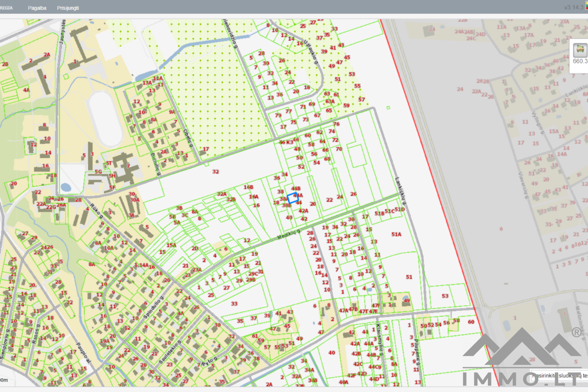Screen dimensions: 588x392
Task: Click the Obelų g. street label
Action: coord(188,138)
